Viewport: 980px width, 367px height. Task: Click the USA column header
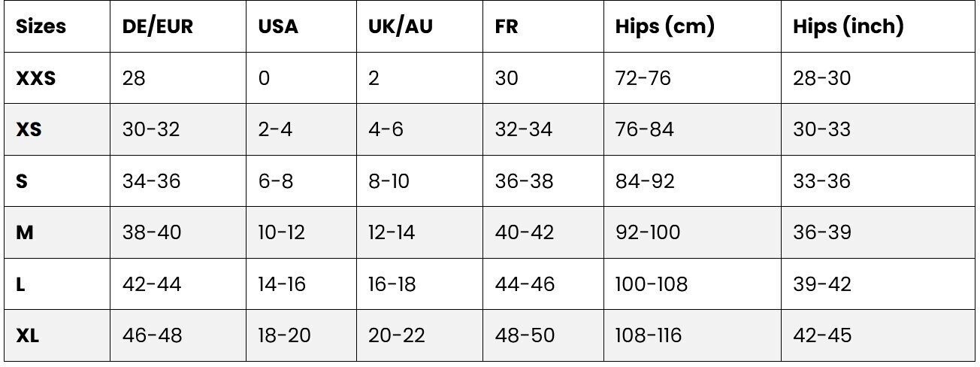[278, 26]
